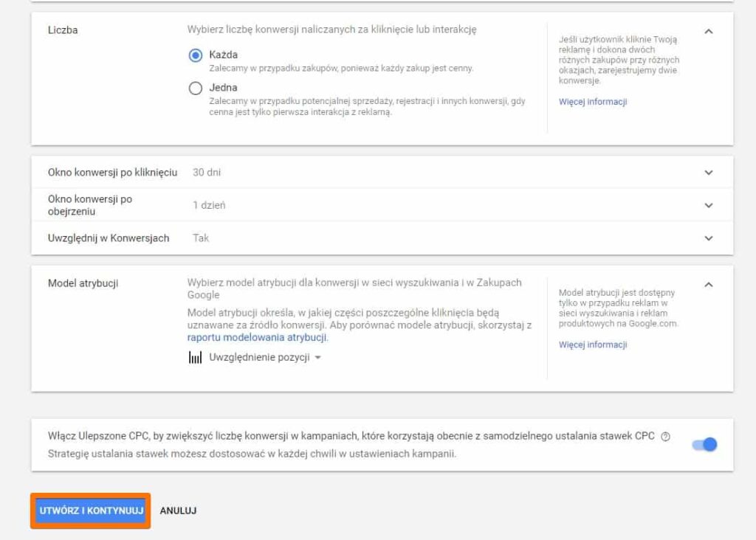The width and height of the screenshot is (756, 540).
Task: Click the ANULUJ button
Action: tap(178, 510)
